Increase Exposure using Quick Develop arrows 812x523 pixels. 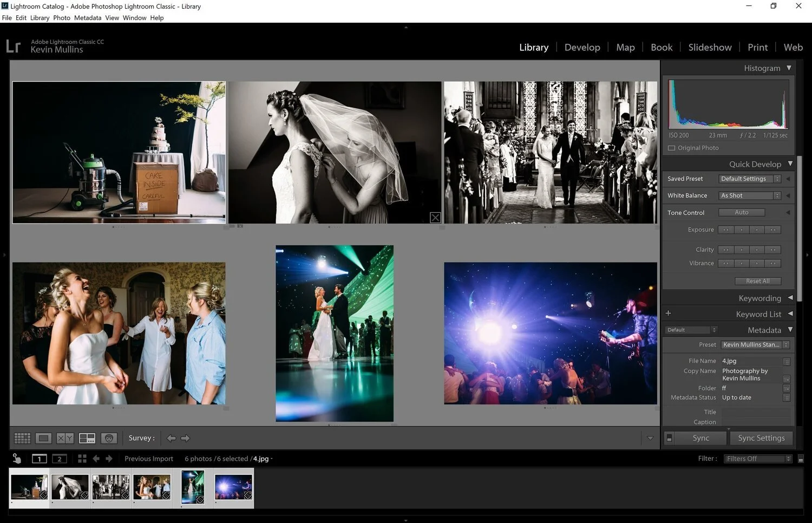click(x=757, y=230)
